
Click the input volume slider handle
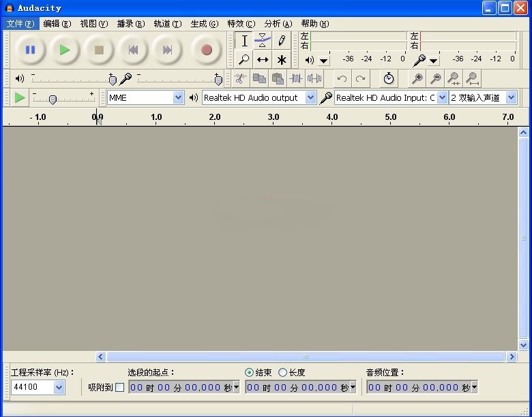218,80
